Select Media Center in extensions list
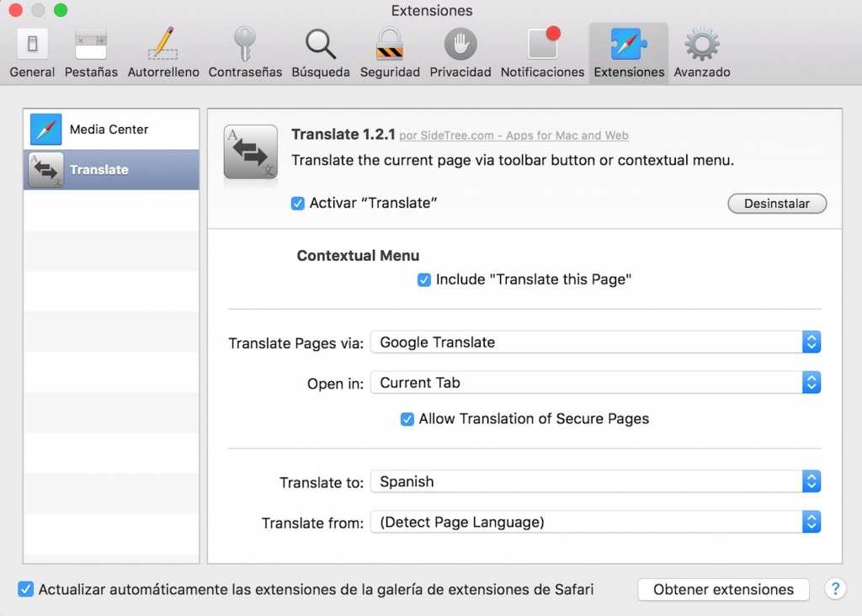The width and height of the screenshot is (862, 616). tap(111, 129)
